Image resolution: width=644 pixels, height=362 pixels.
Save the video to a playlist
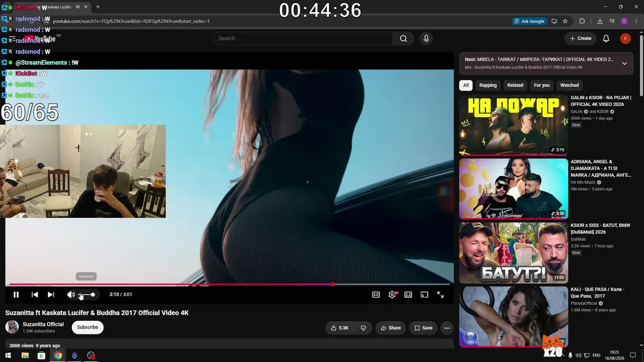click(x=423, y=328)
